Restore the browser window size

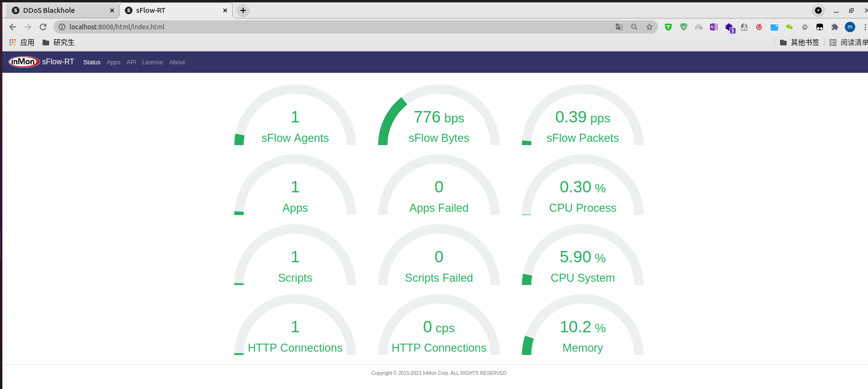point(851,10)
